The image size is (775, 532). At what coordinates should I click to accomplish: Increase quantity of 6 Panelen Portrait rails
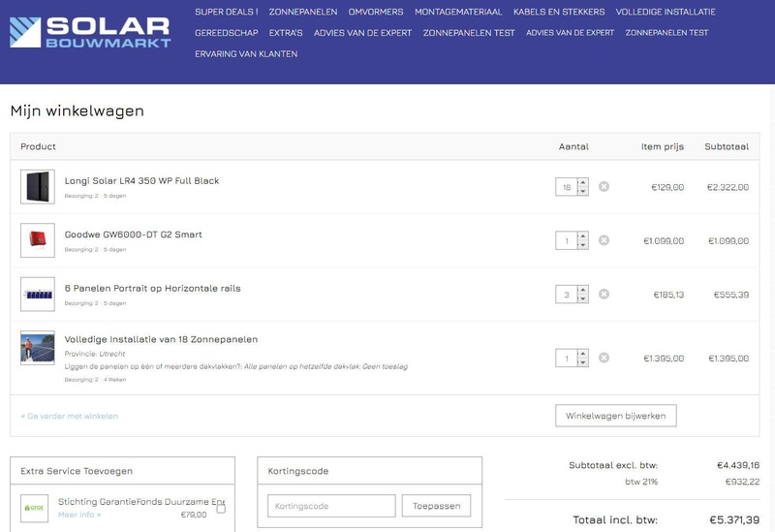(583, 291)
